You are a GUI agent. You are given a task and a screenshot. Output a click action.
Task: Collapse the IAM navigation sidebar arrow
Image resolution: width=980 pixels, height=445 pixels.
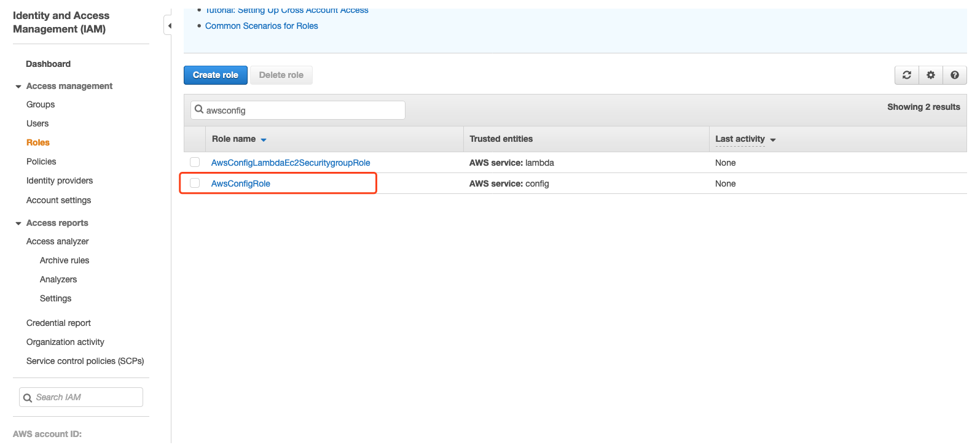[x=169, y=26]
